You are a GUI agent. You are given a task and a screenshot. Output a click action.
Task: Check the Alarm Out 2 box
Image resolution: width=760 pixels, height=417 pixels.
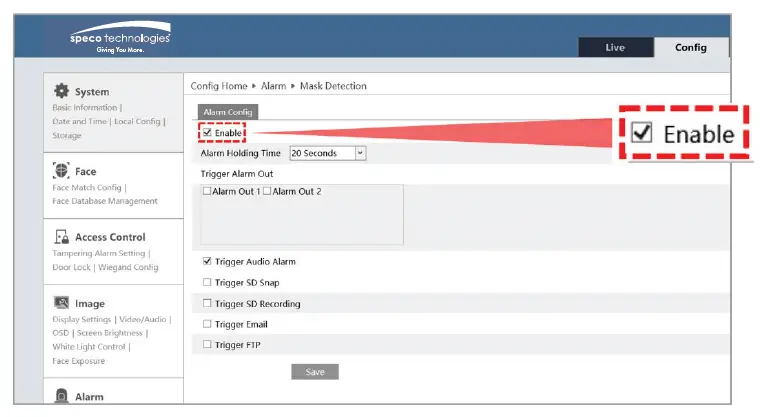pos(267,191)
